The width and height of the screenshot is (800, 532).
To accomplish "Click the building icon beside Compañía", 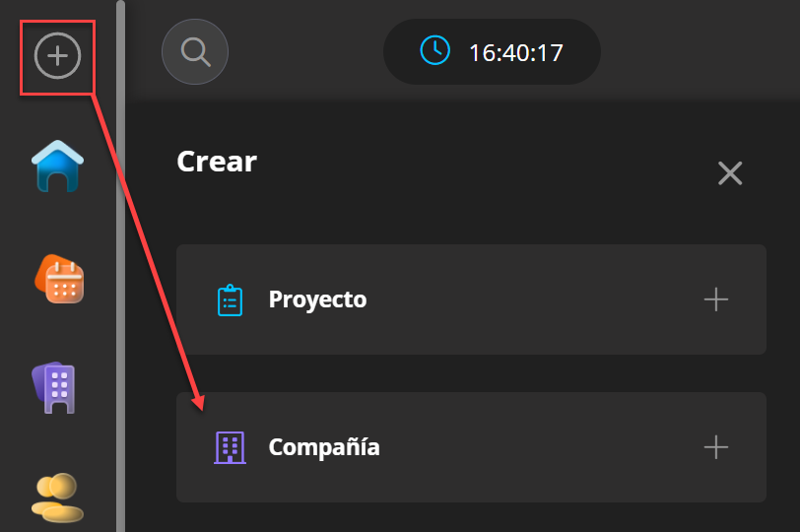I will pyautogui.click(x=230, y=447).
